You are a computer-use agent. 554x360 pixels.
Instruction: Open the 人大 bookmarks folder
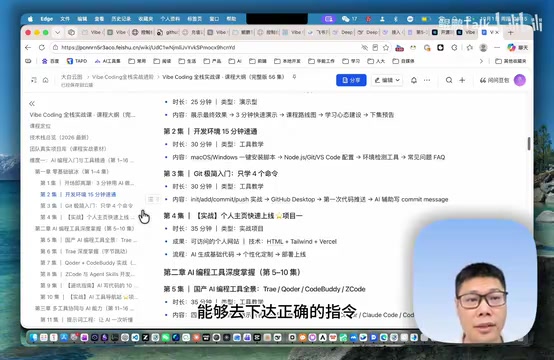pyautogui.click(x=376, y=61)
